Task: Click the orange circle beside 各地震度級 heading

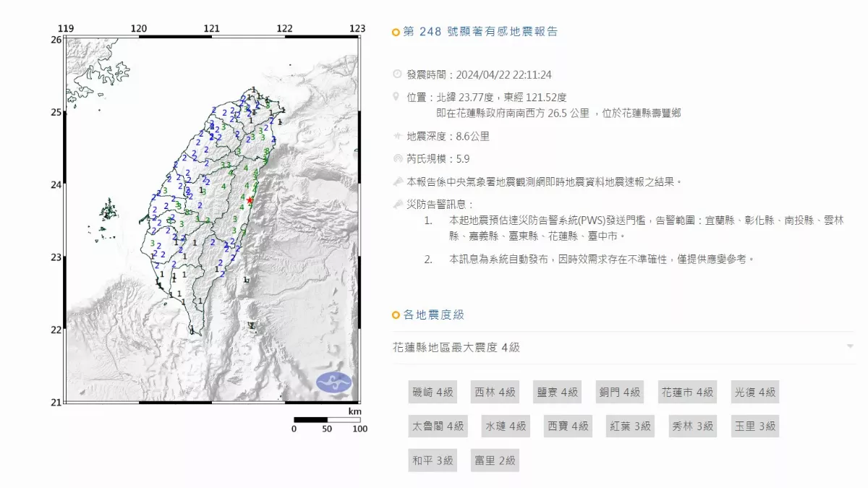Action: [396, 315]
